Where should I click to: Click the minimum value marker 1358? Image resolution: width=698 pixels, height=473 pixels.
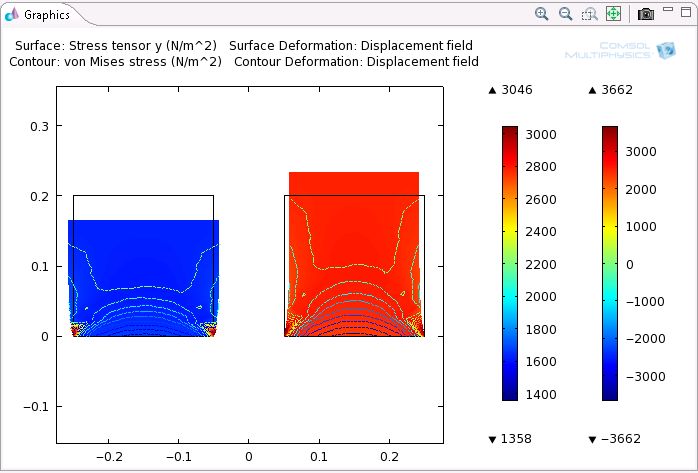[x=510, y=439]
